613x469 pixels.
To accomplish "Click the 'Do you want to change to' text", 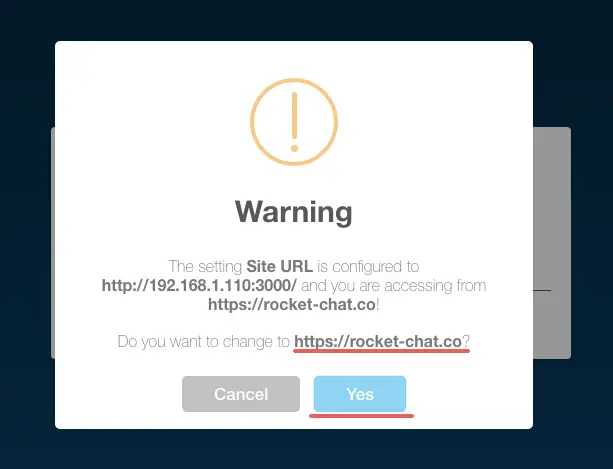I will [203, 342].
